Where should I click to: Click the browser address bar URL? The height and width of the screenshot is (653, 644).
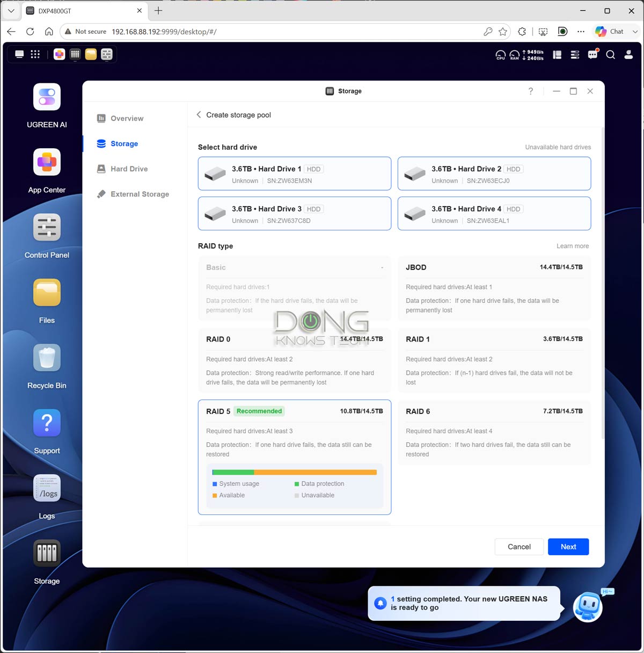tap(164, 32)
